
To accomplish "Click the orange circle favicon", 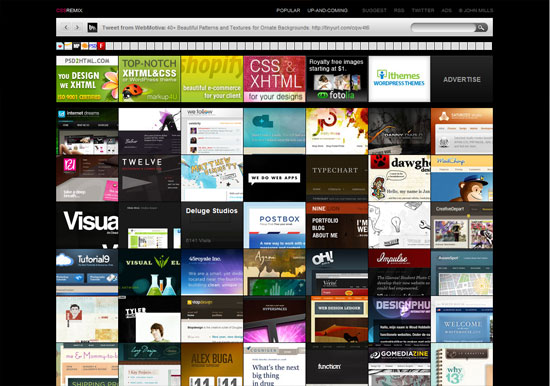I will (85, 46).
